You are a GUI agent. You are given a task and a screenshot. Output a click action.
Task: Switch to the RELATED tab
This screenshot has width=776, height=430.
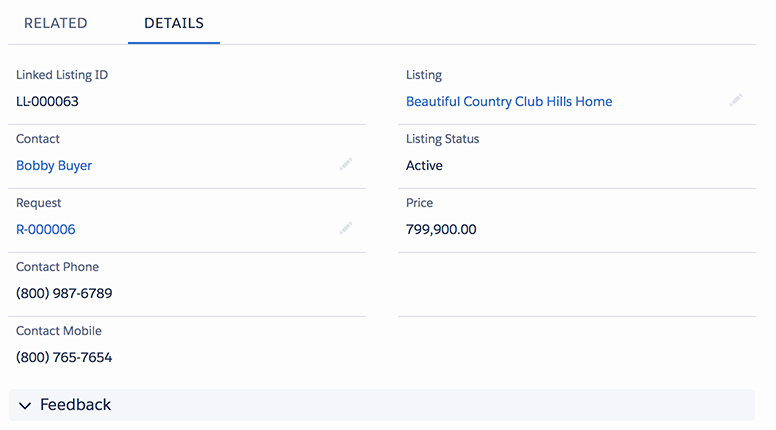[x=55, y=23]
